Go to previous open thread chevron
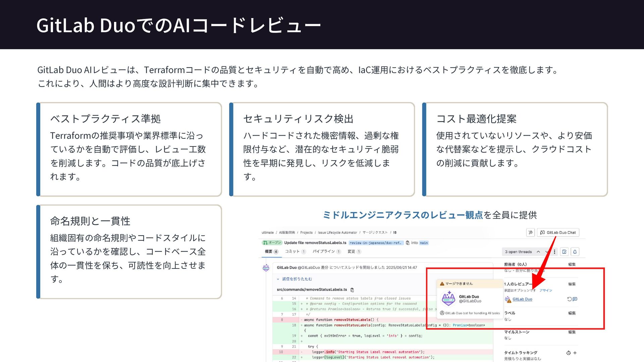 click(x=538, y=252)
